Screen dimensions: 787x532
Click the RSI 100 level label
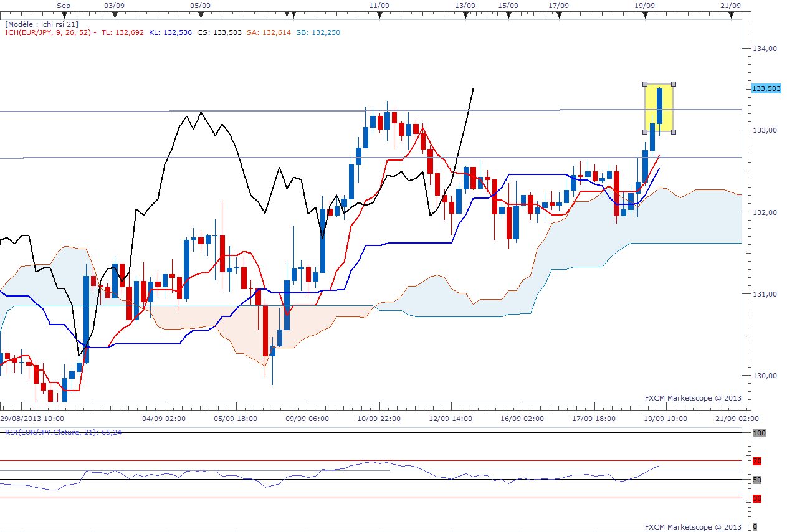pos(758,433)
